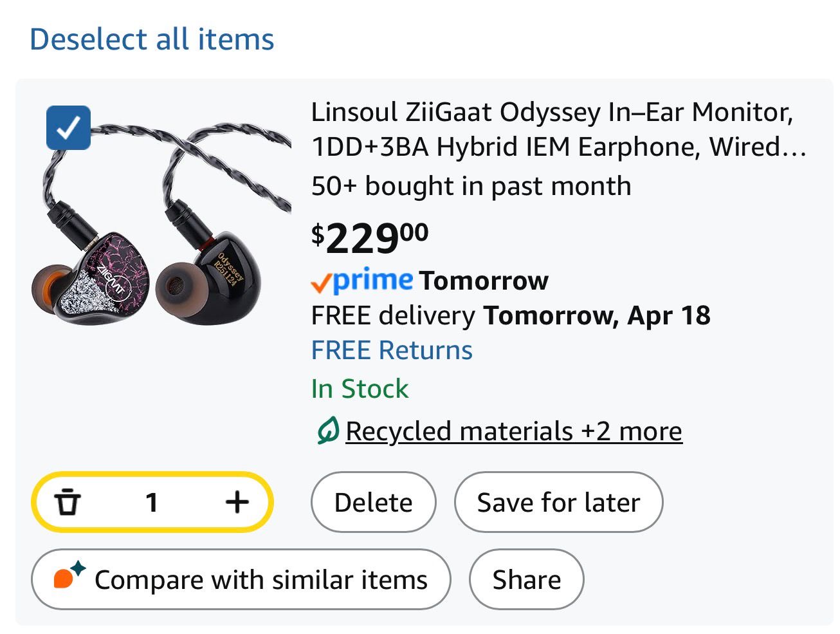Click the $229.00 price
This screenshot has height=634, width=840.
coord(370,238)
